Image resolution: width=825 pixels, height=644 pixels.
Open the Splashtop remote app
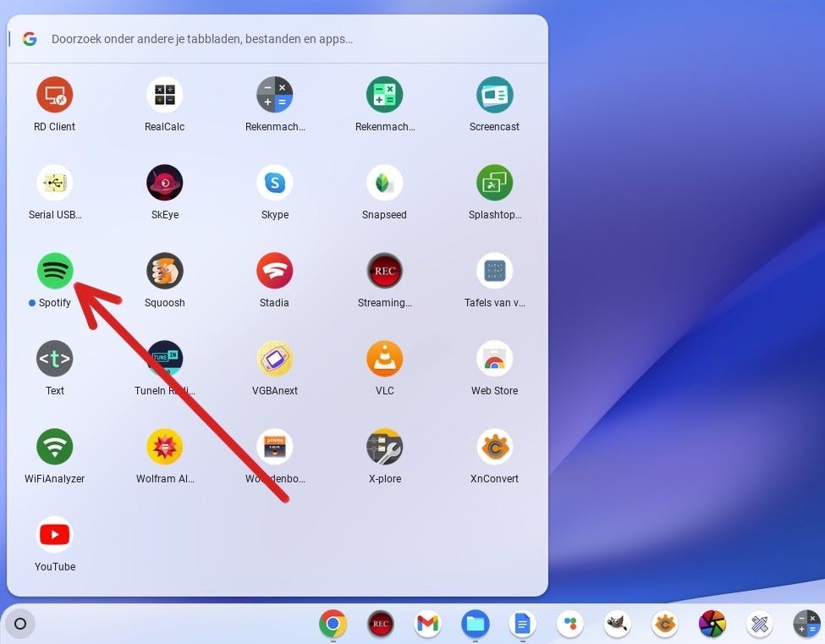pos(495,183)
